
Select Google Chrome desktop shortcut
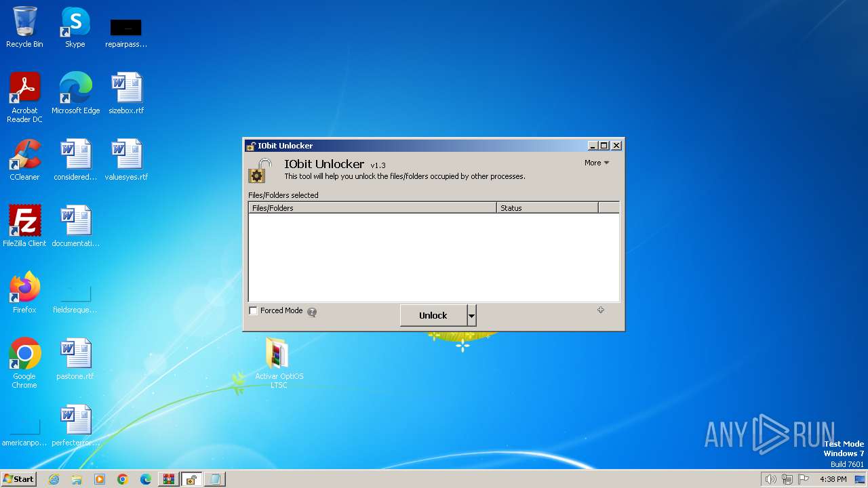[x=24, y=363]
